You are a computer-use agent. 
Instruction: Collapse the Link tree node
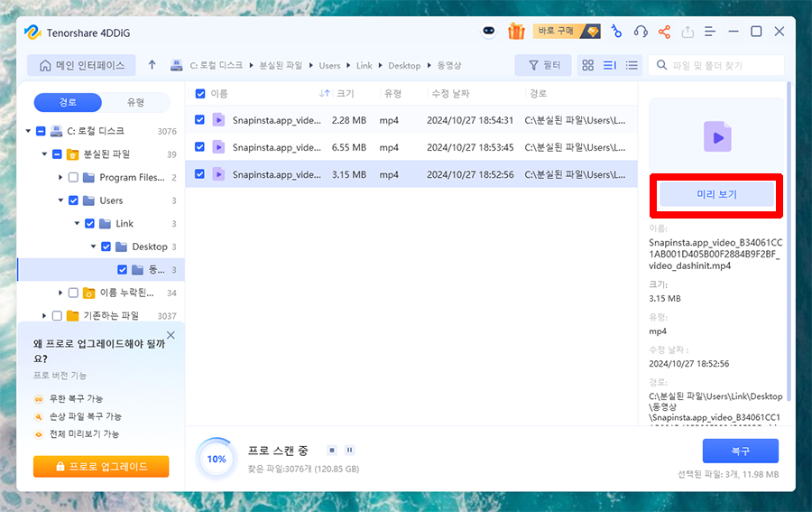pos(78,223)
